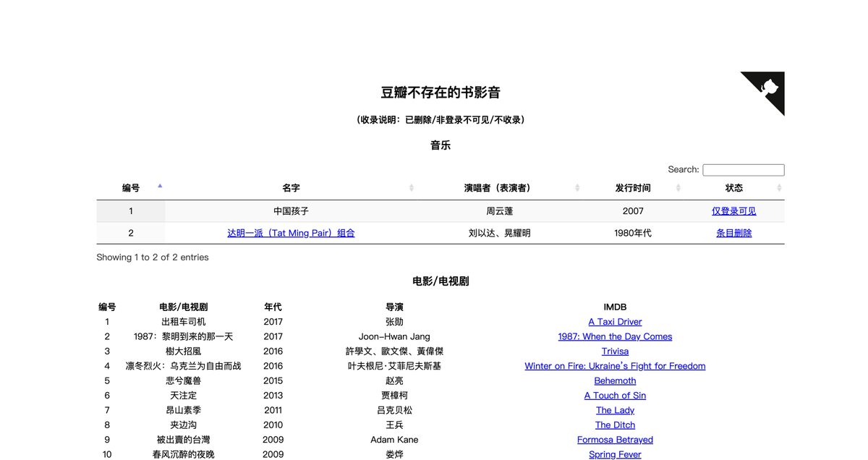Sort the music table by 名字 header
The height and width of the screenshot is (460, 868).
coord(291,188)
